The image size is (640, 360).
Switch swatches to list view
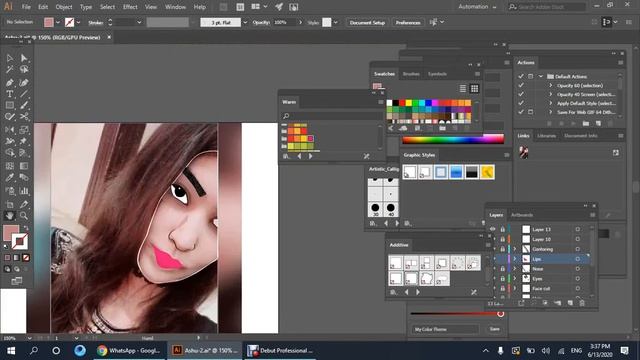pos(462,89)
